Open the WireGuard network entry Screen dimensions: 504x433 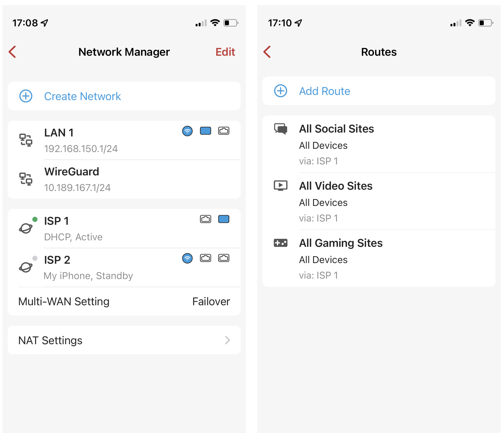(124, 179)
